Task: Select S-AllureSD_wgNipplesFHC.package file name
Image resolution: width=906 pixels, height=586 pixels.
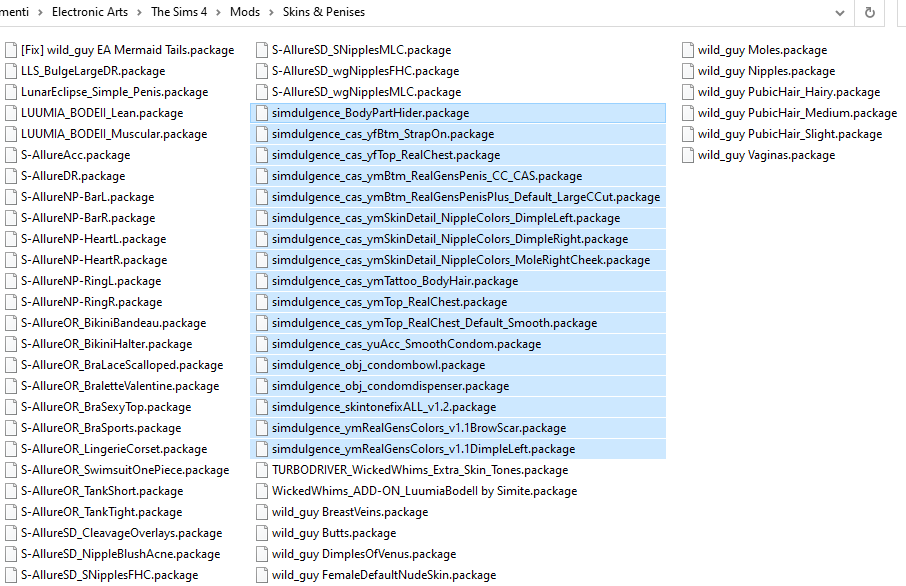Action: [365, 71]
